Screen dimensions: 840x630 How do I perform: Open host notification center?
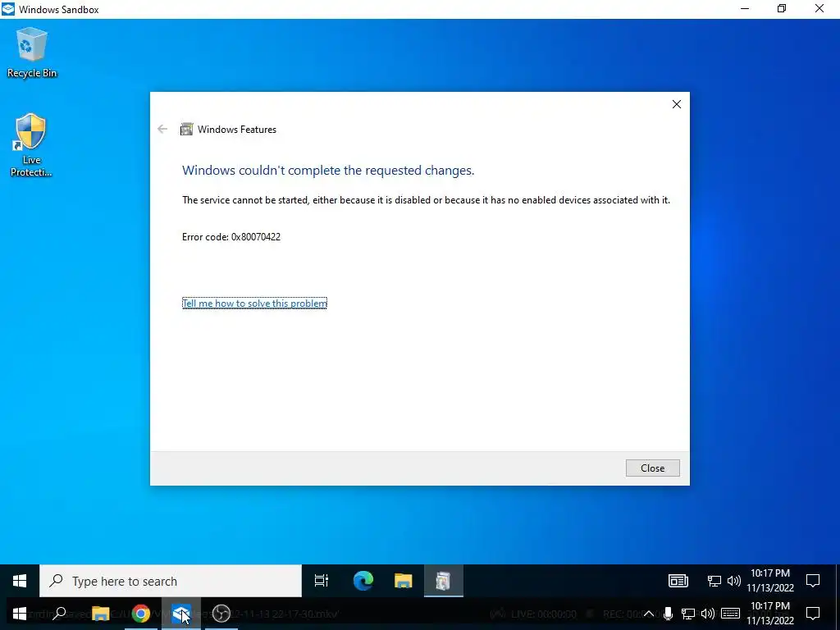tap(813, 614)
